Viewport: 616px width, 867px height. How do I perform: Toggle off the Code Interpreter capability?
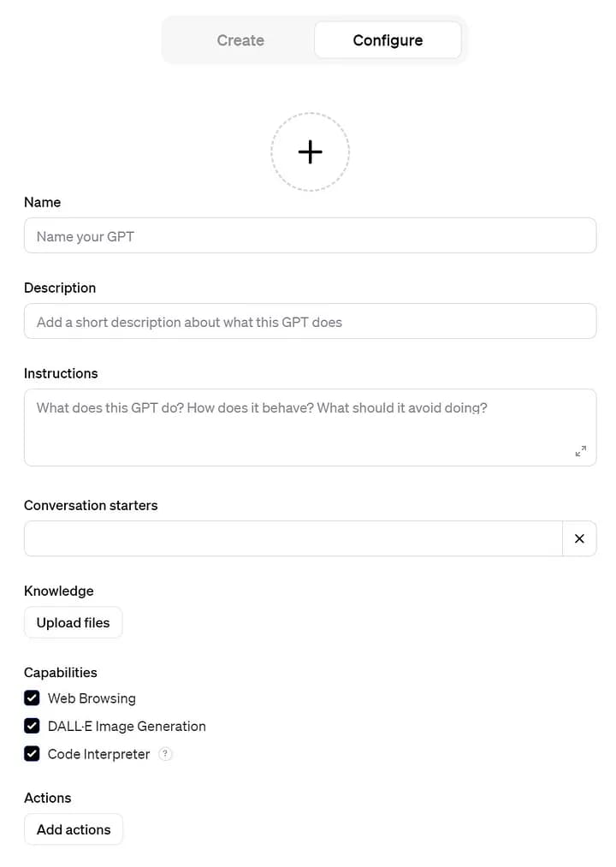click(x=32, y=754)
